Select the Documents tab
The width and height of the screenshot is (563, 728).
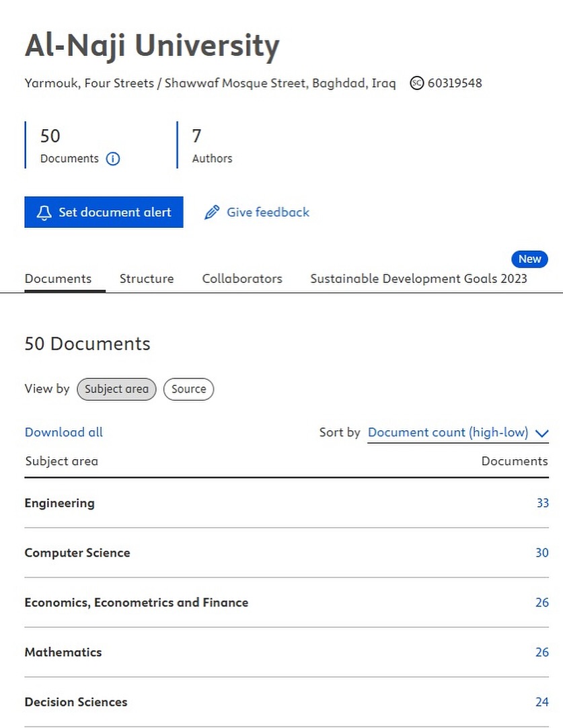pos(58,278)
